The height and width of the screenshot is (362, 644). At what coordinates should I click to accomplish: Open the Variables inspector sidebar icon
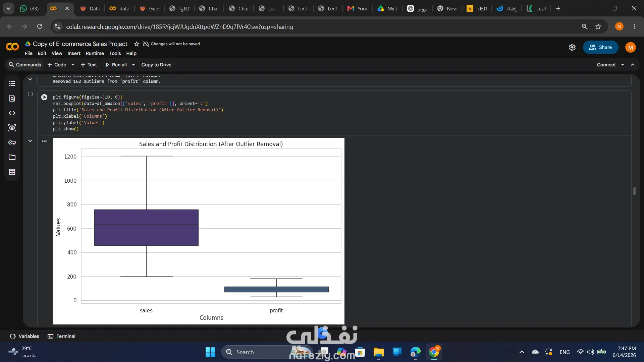point(12,128)
